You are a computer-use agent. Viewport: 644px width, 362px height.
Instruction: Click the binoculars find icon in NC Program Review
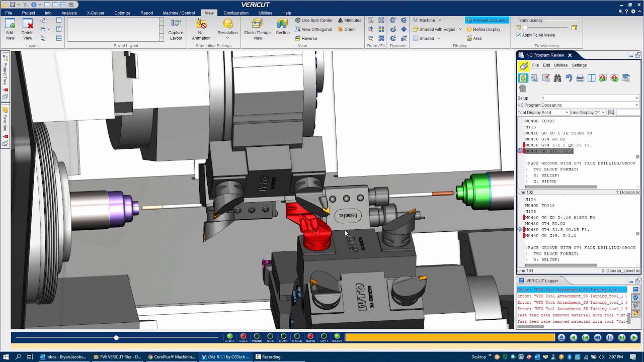point(557,78)
